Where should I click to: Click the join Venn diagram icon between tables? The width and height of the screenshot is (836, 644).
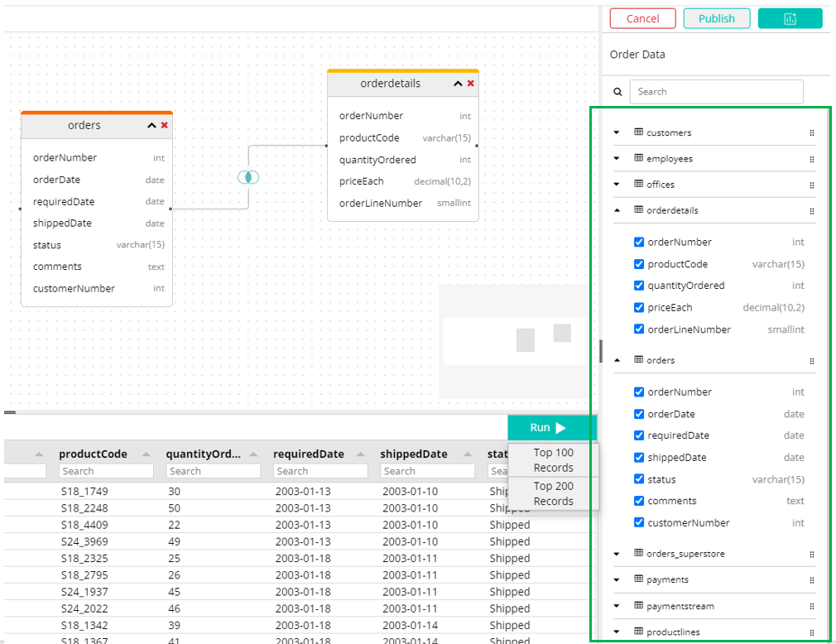(247, 177)
